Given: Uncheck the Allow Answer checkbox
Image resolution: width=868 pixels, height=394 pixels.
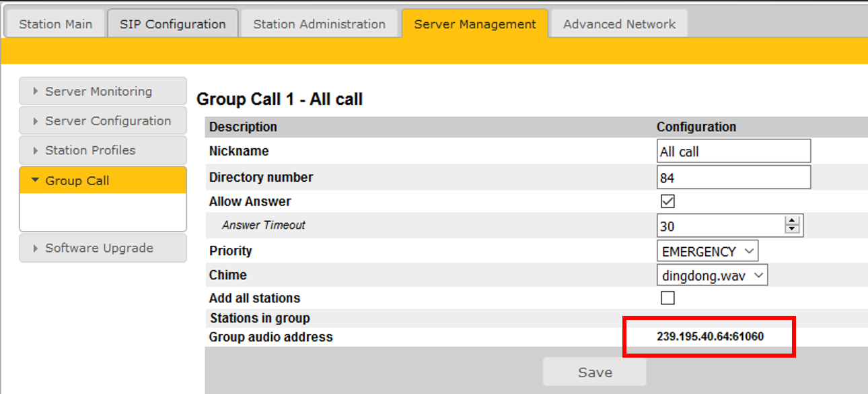Looking at the screenshot, I should click(667, 201).
